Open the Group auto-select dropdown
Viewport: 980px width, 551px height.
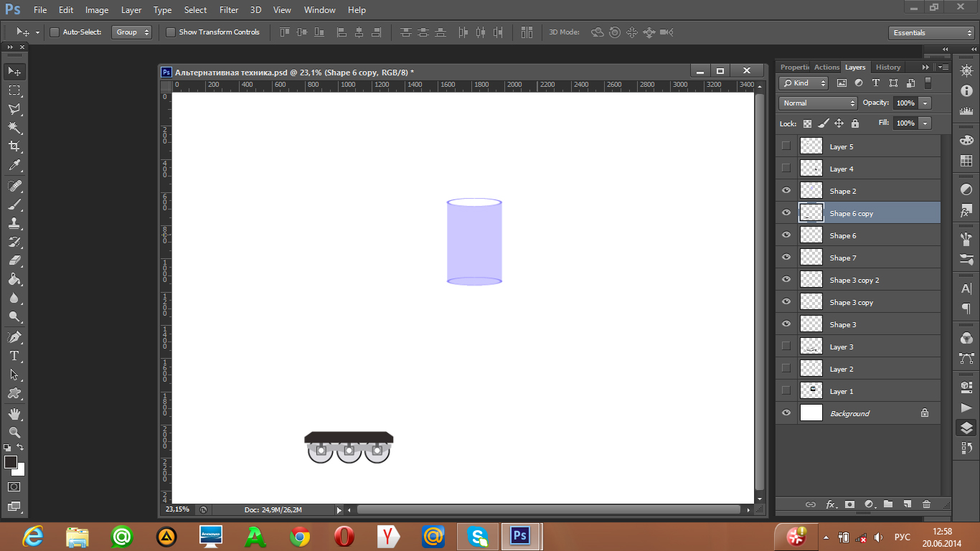click(132, 32)
